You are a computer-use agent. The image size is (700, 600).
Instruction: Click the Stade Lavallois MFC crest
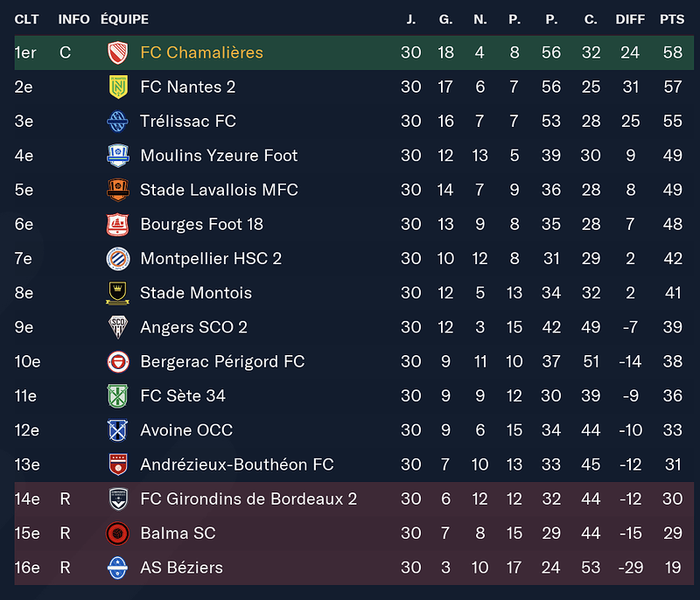(117, 190)
